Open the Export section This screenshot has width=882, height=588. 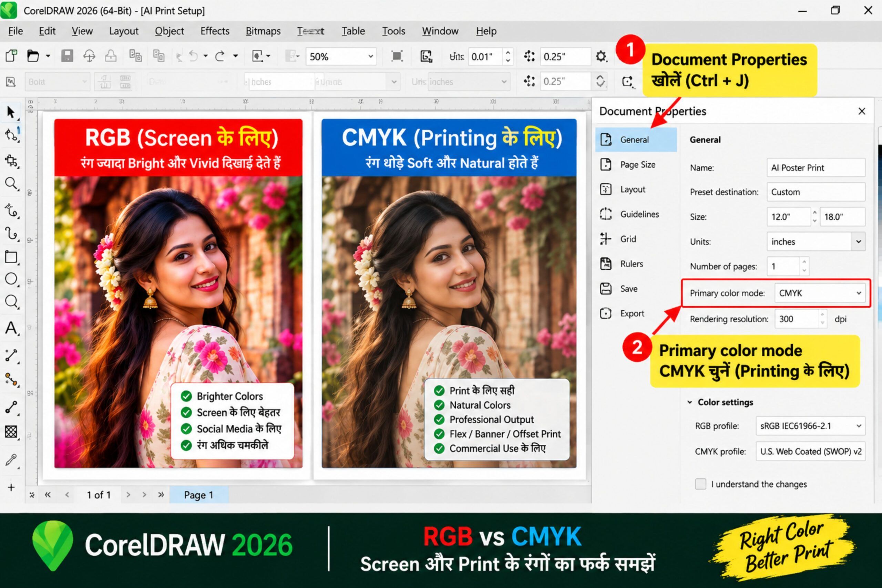click(x=636, y=313)
